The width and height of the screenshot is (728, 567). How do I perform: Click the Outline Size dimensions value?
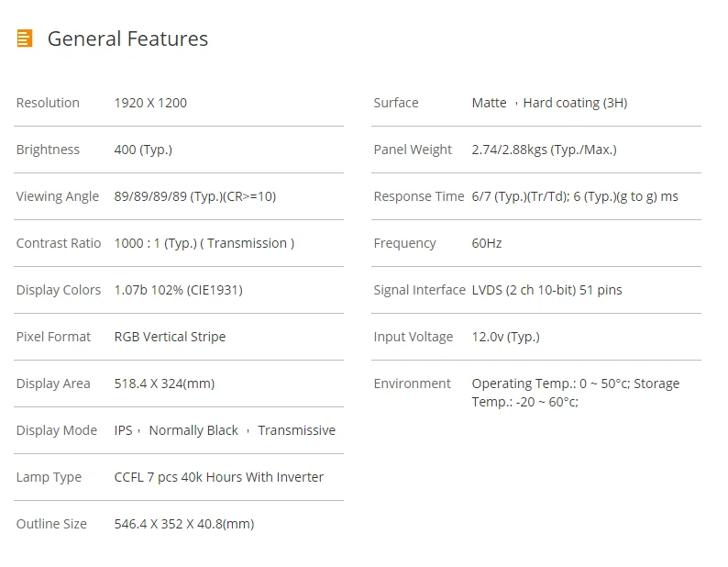(184, 524)
